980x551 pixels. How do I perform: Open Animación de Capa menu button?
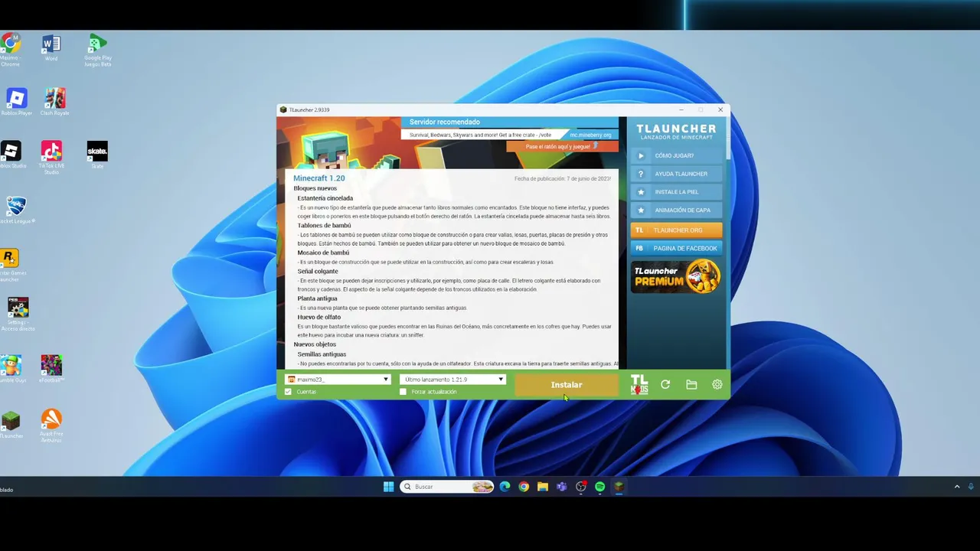677,210
